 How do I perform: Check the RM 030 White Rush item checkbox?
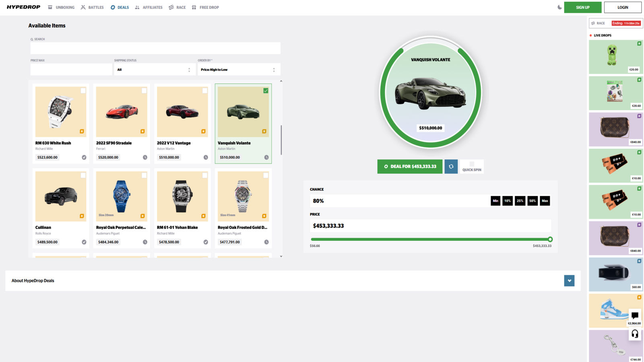click(x=83, y=91)
